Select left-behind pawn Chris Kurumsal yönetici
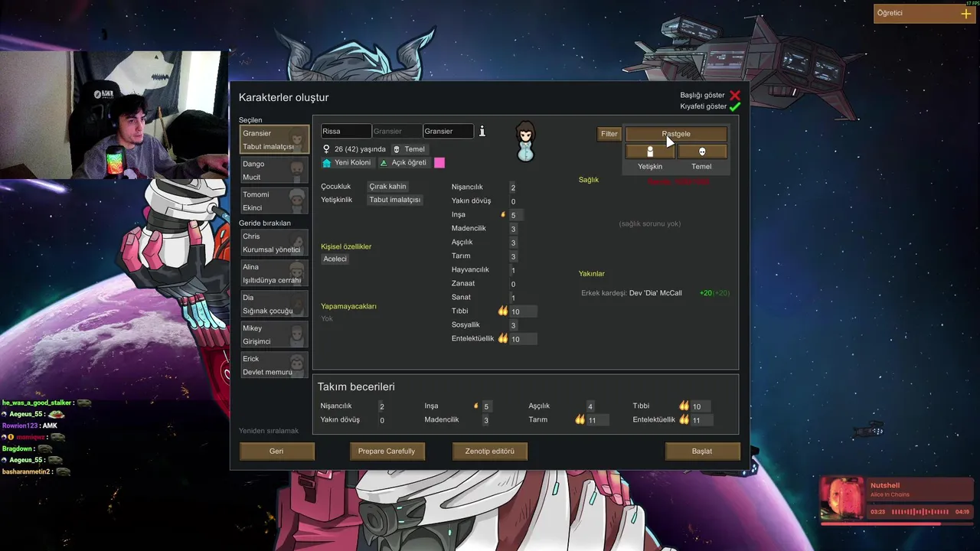 (275, 243)
